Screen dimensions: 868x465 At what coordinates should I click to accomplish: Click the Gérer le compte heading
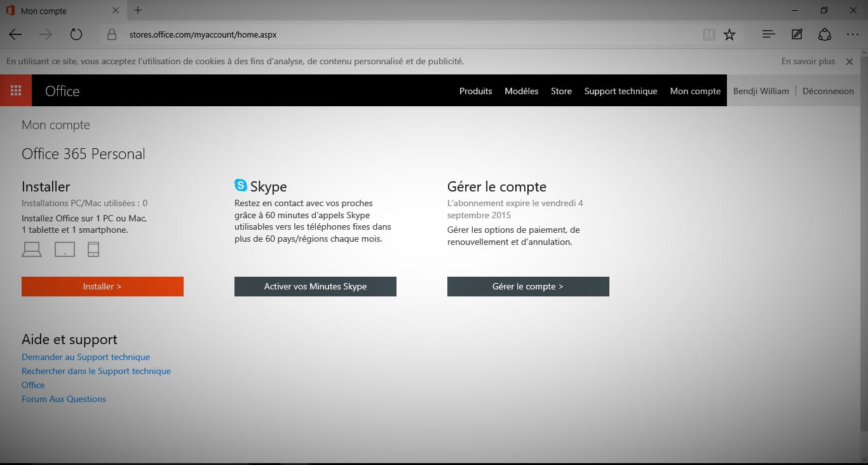coord(497,186)
